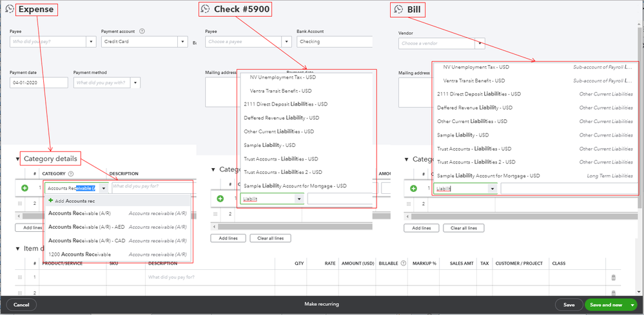Open the Payment method dropdown
The height and width of the screenshot is (315, 644).
click(135, 83)
